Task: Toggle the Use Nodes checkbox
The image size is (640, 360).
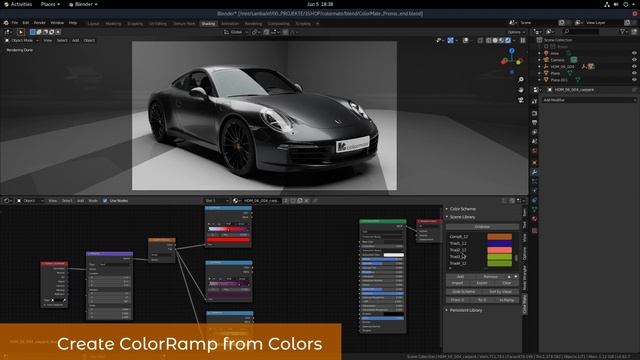Action: 105,201
